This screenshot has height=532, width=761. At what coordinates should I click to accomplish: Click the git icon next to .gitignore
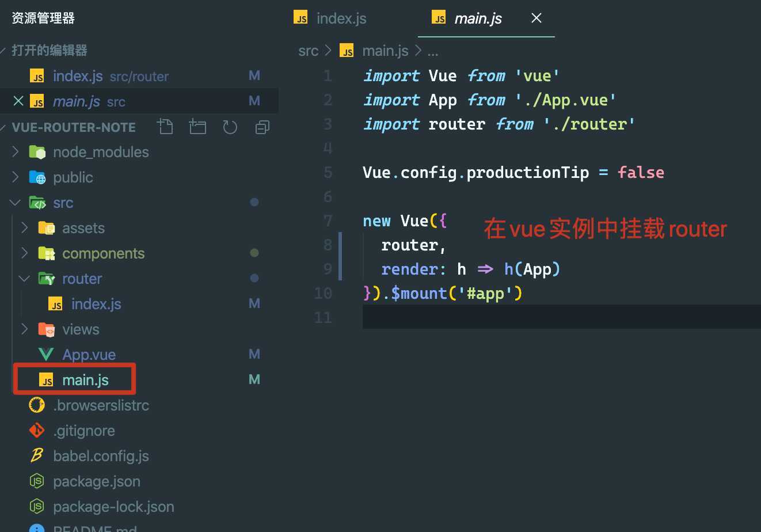pyautogui.click(x=37, y=431)
